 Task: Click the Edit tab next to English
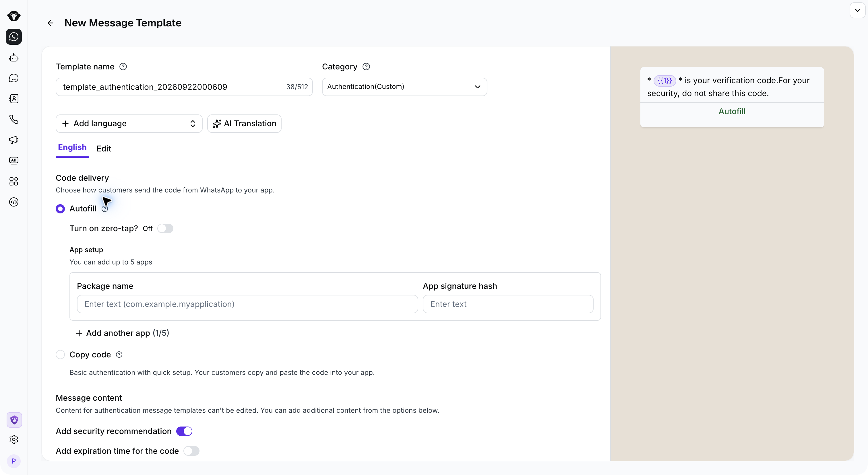tap(104, 149)
